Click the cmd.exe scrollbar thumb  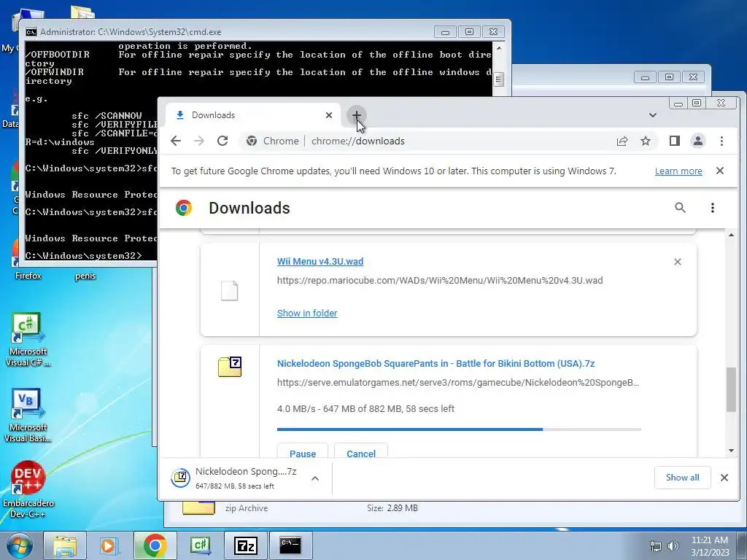(x=498, y=79)
